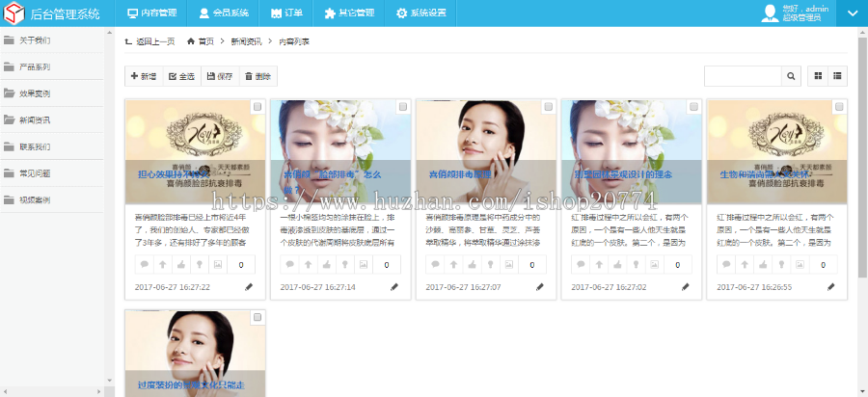The height and width of the screenshot is (397, 868).
Task: Open the 其它管理 top menu
Action: tap(349, 13)
